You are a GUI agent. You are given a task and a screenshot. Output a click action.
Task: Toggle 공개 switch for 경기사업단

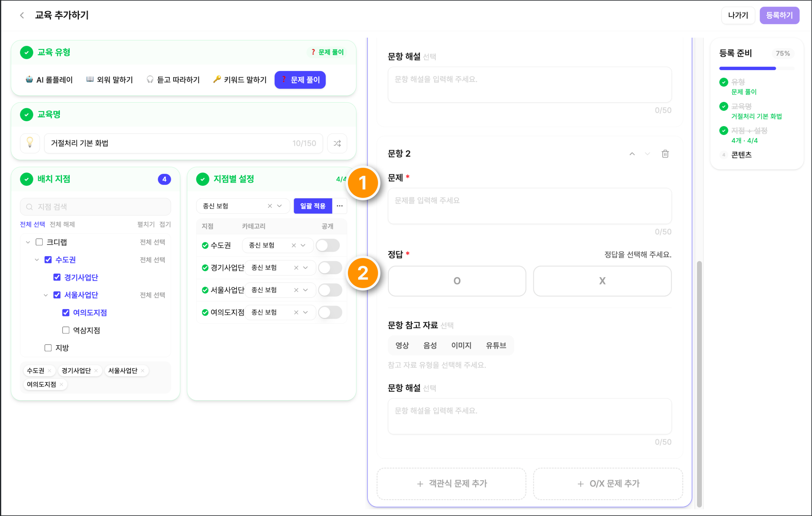coord(330,268)
